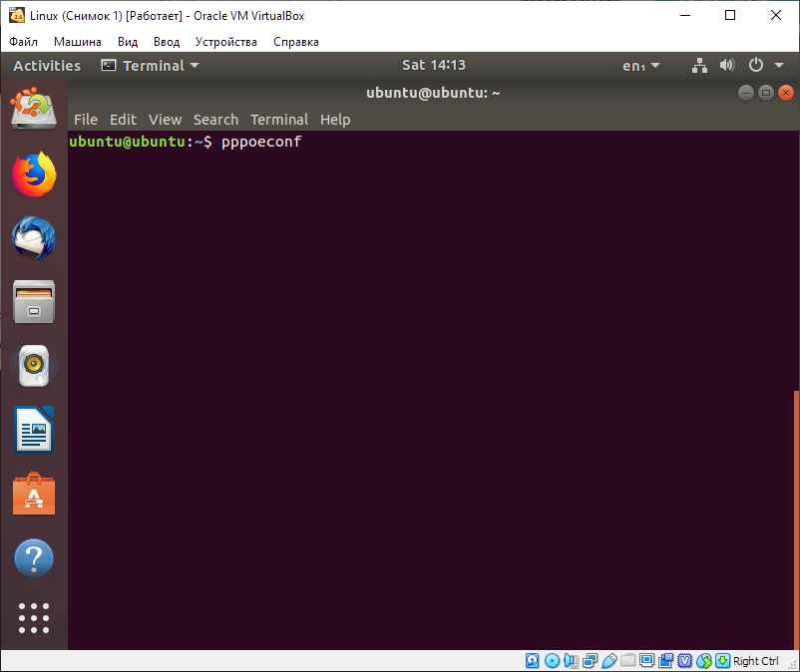Open the Search menu in the terminal window

[x=215, y=119]
